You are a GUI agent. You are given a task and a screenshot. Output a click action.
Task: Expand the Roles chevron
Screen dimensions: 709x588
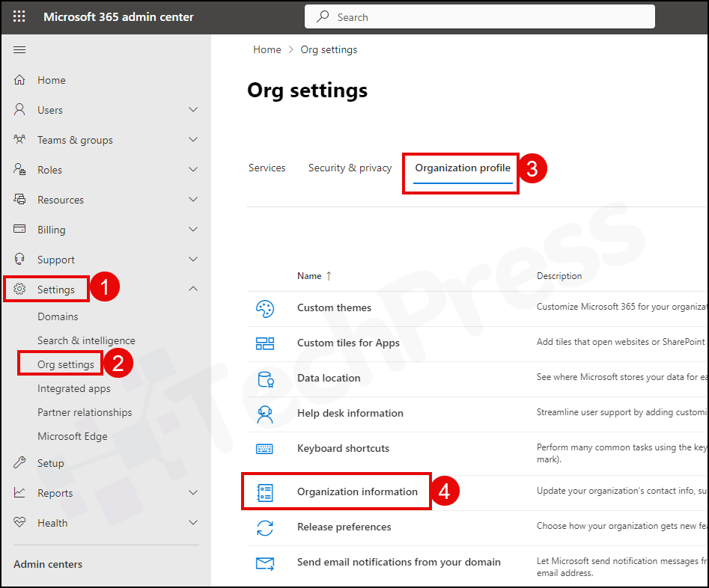193,170
